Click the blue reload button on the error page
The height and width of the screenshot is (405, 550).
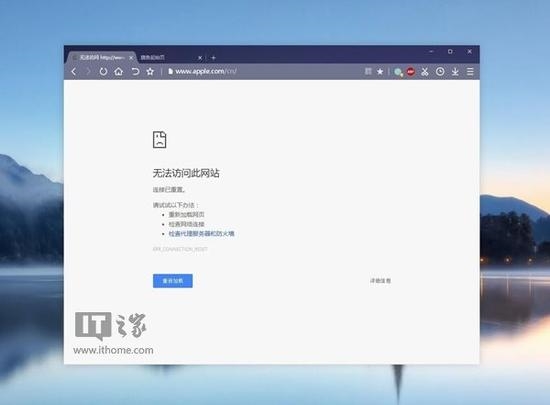(x=173, y=281)
